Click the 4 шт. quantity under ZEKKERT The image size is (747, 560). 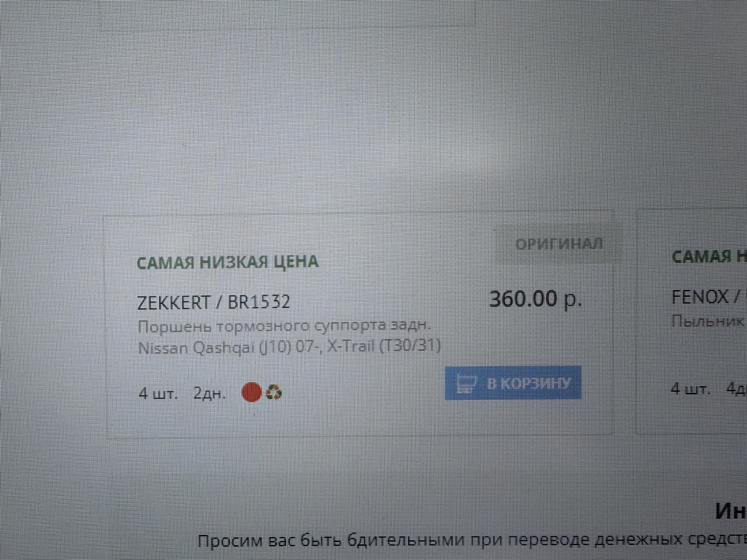coord(158,394)
